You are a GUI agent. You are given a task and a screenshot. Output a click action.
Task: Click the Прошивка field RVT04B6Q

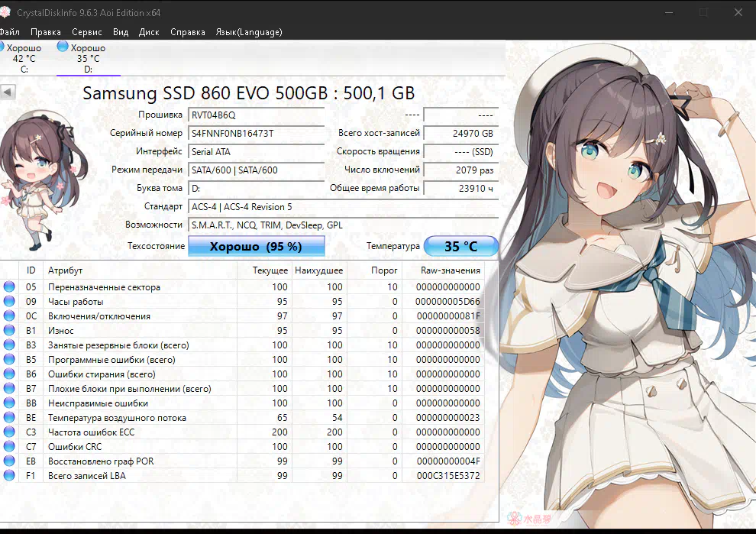coord(256,115)
